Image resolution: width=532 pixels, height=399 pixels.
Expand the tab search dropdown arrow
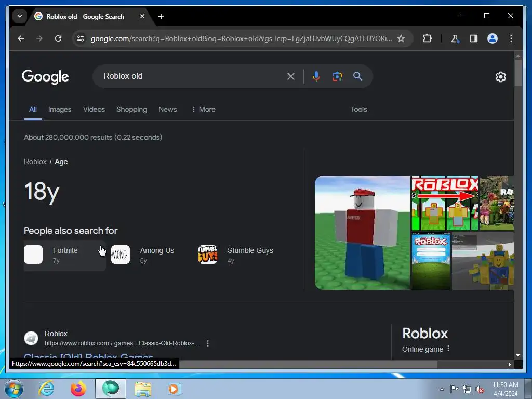[x=20, y=16]
